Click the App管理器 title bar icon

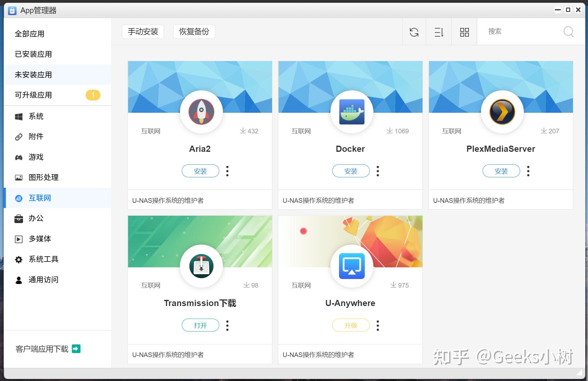coord(12,10)
